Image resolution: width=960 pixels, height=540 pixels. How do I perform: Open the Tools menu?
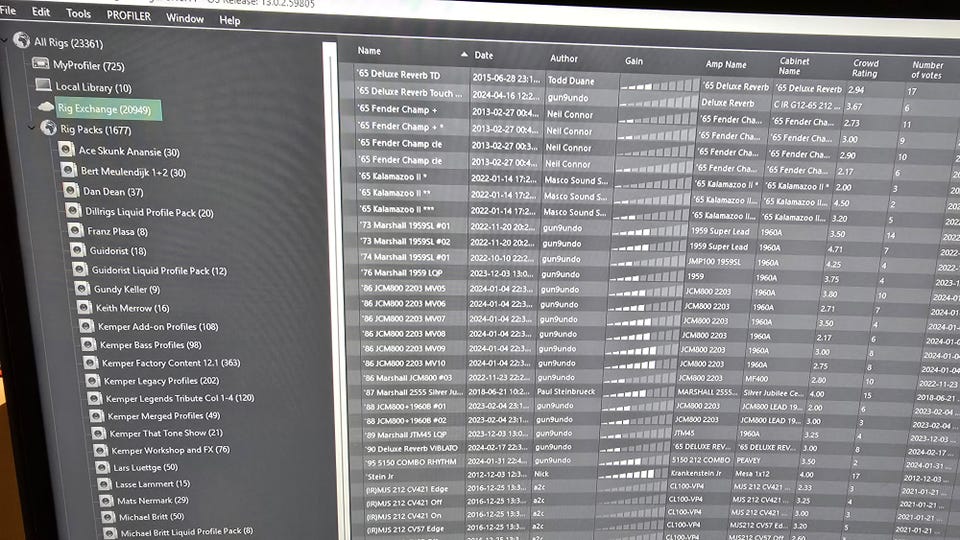(78, 13)
